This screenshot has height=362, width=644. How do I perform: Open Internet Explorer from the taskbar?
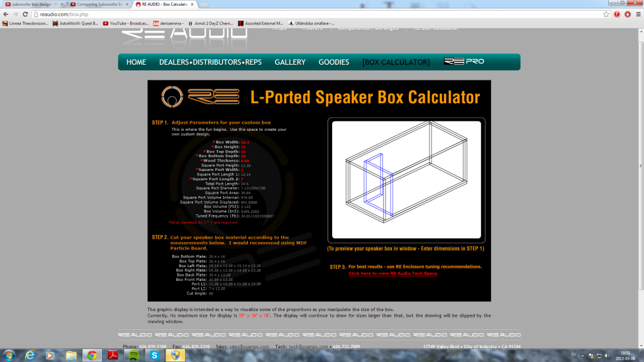[x=28, y=355]
